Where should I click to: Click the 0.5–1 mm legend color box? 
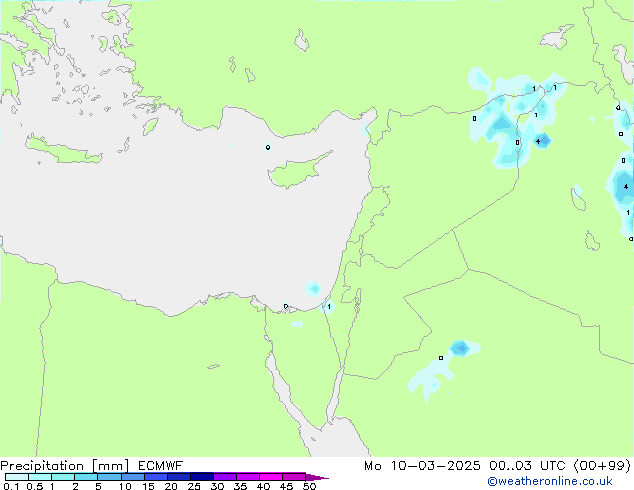pos(40,477)
